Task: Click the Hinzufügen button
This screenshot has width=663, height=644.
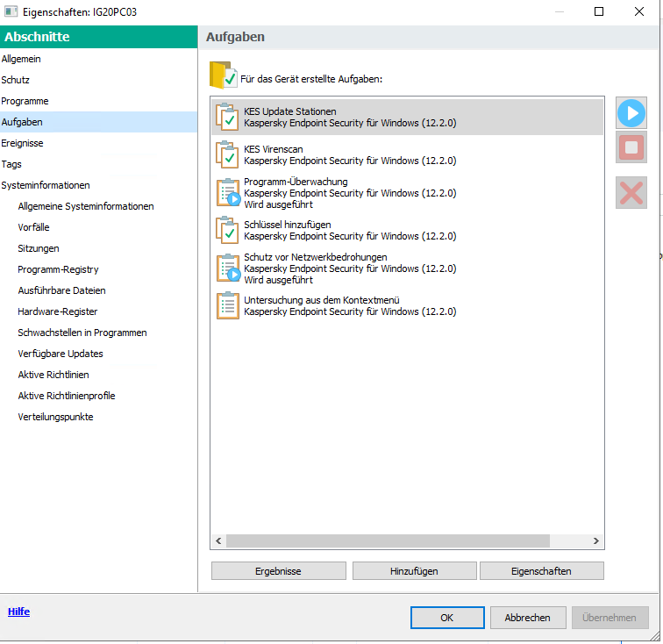Action: [x=414, y=571]
